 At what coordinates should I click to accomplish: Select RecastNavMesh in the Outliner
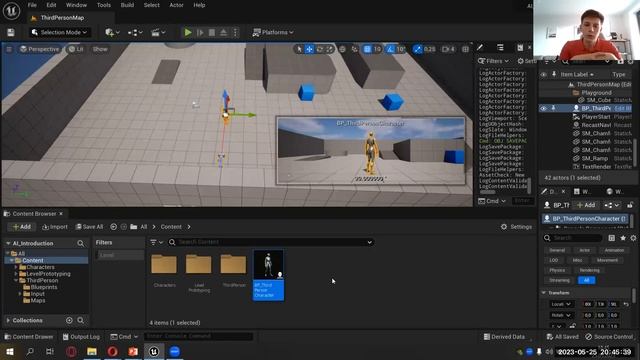coord(596,125)
